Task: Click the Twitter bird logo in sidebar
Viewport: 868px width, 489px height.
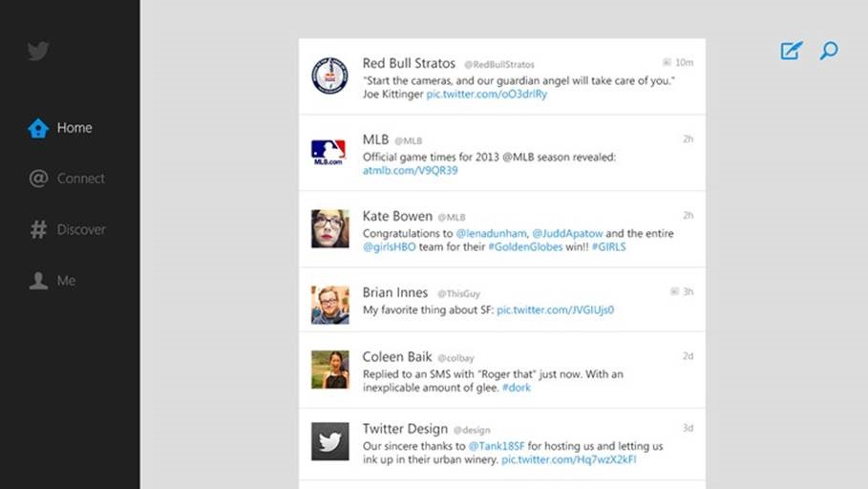Action: 38,52
